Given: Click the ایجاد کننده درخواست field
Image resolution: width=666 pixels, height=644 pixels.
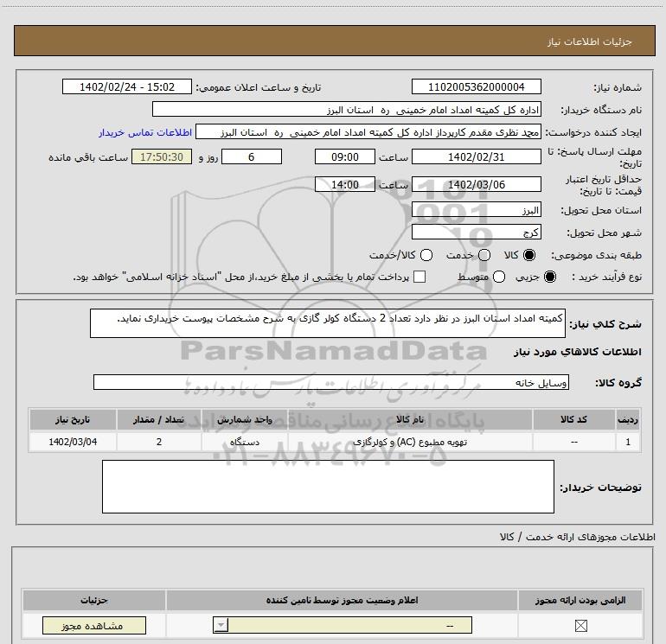Looking at the screenshot, I should pyautogui.click(x=368, y=132).
